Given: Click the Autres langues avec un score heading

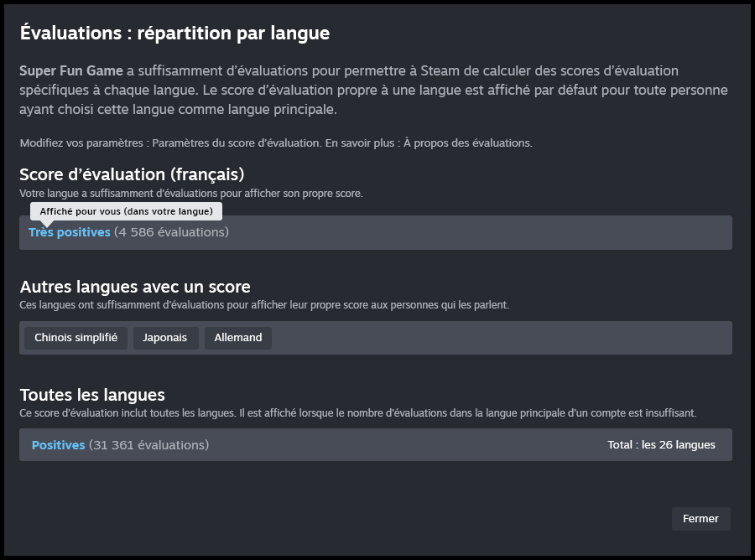Looking at the screenshot, I should [135, 287].
